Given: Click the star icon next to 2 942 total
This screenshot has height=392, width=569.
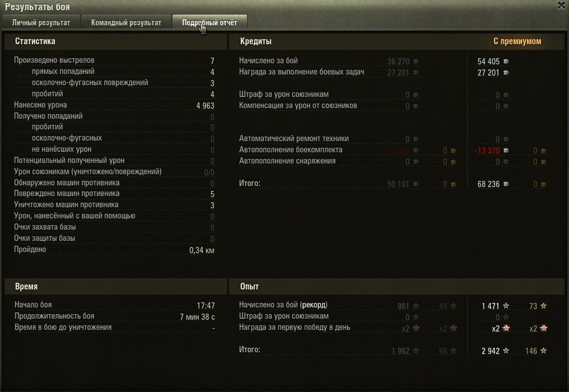Looking at the screenshot, I should (506, 351).
